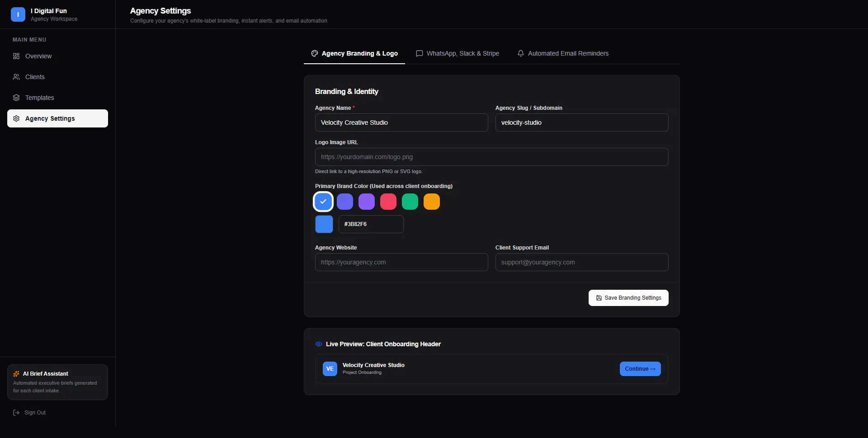Click the sparkle icon in AI Brief Assistant
868x438 pixels.
coord(16,374)
